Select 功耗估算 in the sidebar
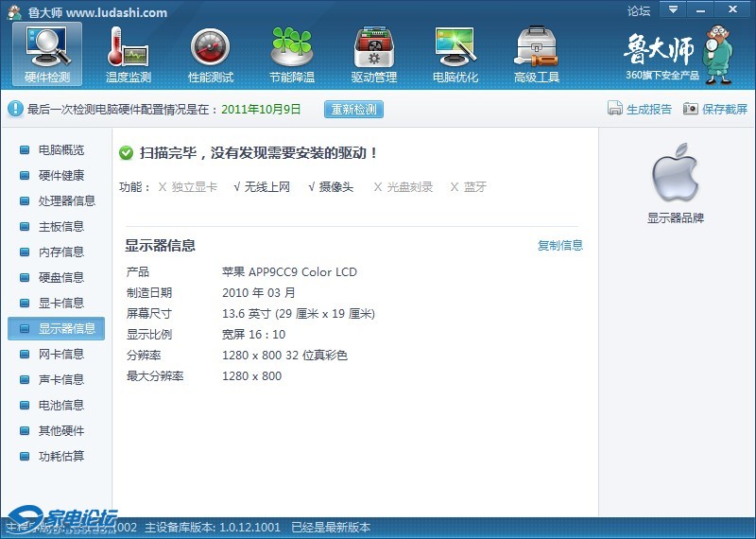This screenshot has width=756, height=539. click(x=60, y=457)
